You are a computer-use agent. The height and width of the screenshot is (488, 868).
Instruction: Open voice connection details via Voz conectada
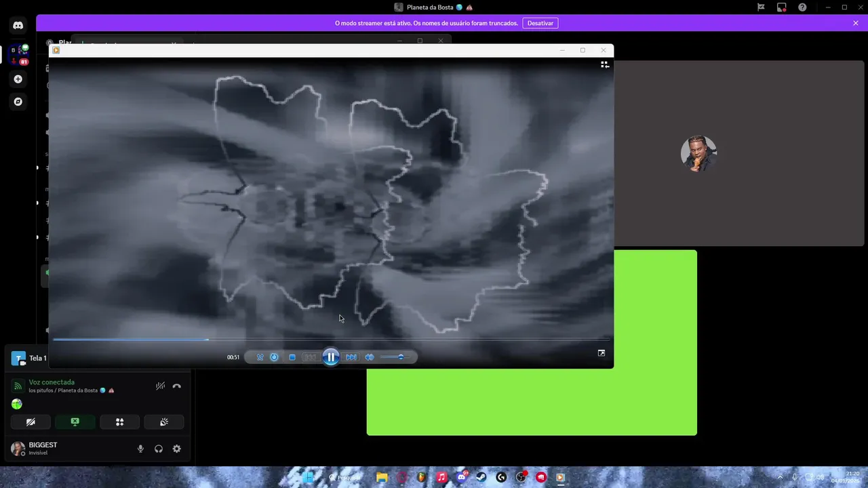[x=52, y=382]
